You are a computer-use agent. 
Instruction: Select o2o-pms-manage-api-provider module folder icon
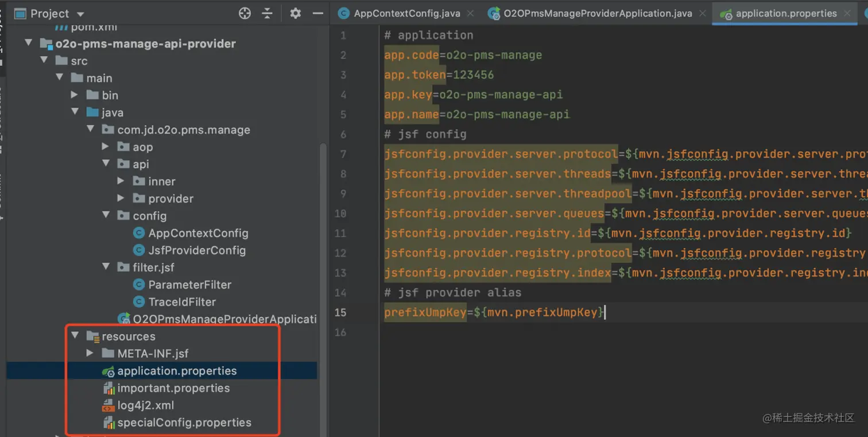[46, 44]
